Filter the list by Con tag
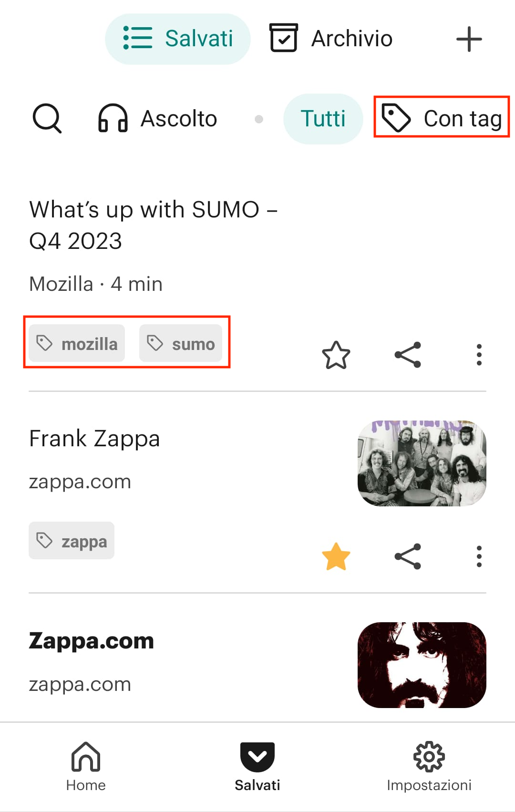Screen dimensions: 515x812 click(x=442, y=118)
